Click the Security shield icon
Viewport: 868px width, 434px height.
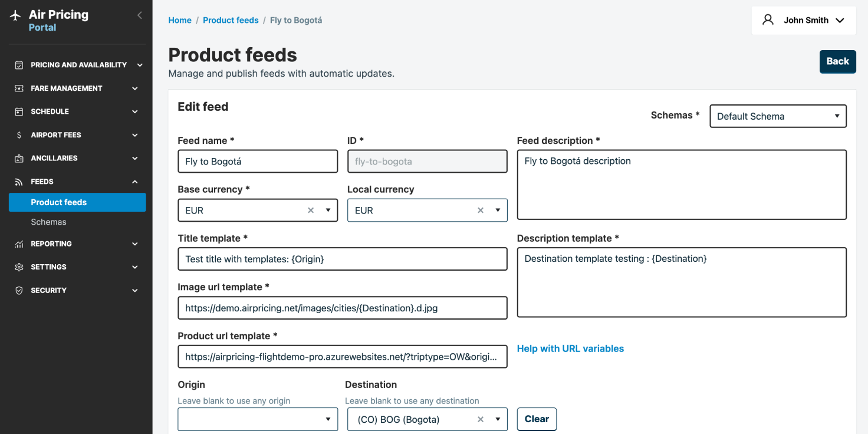point(19,290)
